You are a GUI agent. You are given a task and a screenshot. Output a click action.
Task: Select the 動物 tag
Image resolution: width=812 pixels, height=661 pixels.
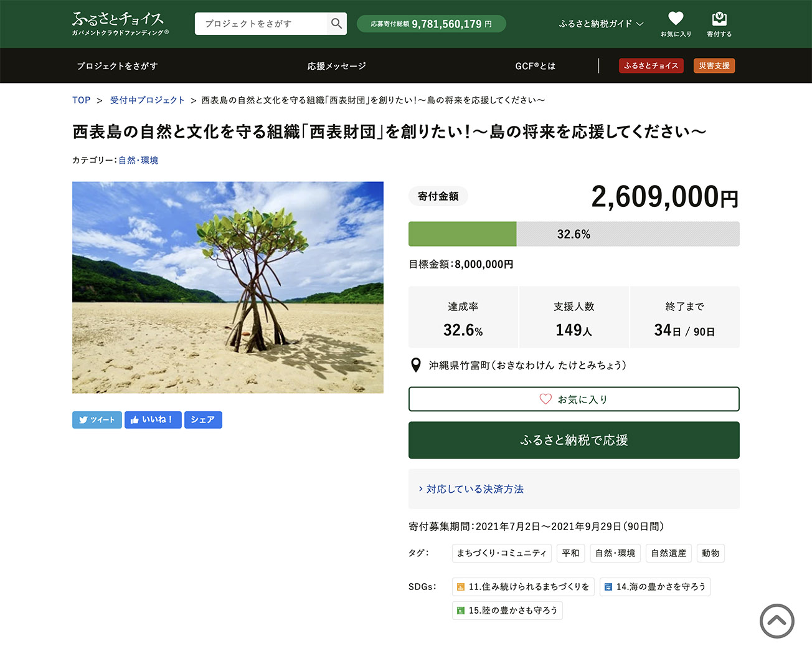point(710,553)
